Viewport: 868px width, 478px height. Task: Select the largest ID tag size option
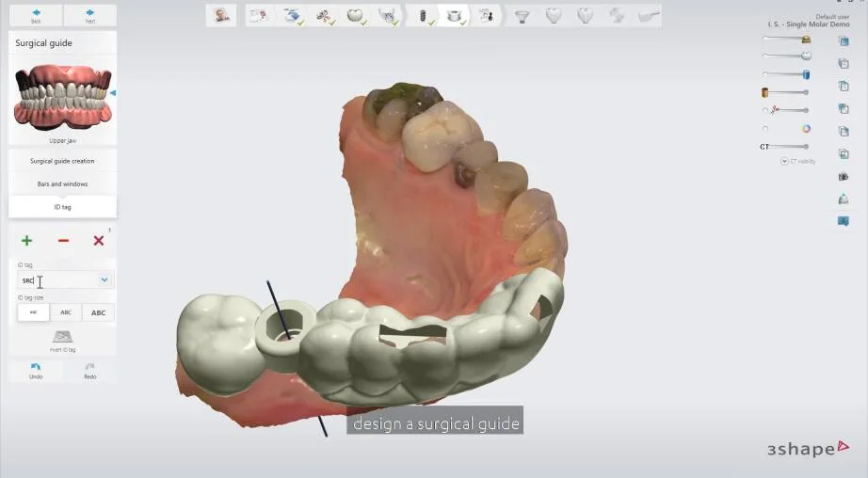pos(98,312)
